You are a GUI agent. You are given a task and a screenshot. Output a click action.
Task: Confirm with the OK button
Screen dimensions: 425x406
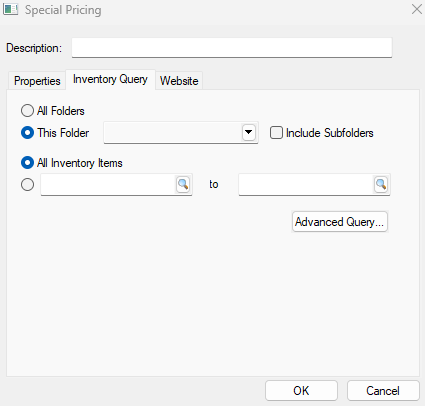pos(301,391)
